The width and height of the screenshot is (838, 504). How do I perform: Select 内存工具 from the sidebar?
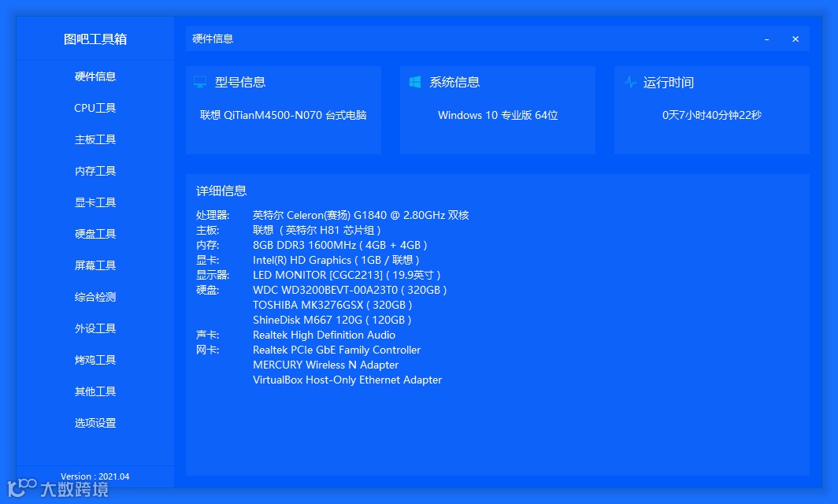(95, 171)
